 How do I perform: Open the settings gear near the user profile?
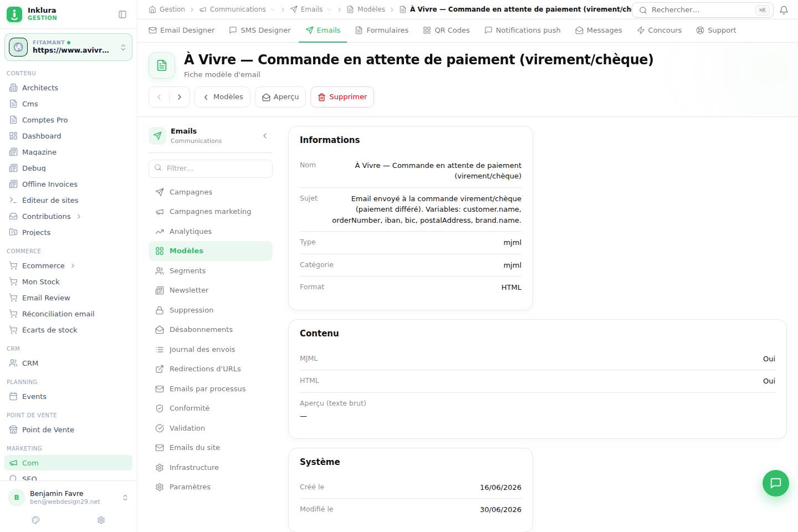101,520
